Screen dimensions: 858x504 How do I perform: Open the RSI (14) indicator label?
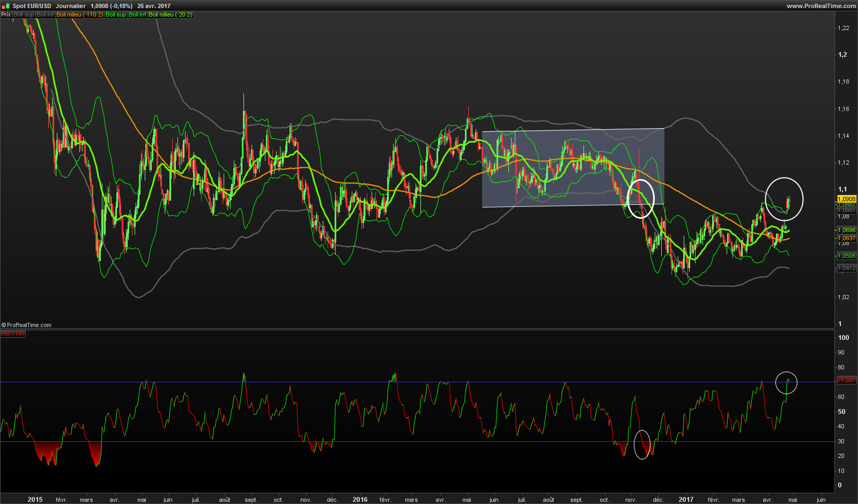tap(12, 333)
